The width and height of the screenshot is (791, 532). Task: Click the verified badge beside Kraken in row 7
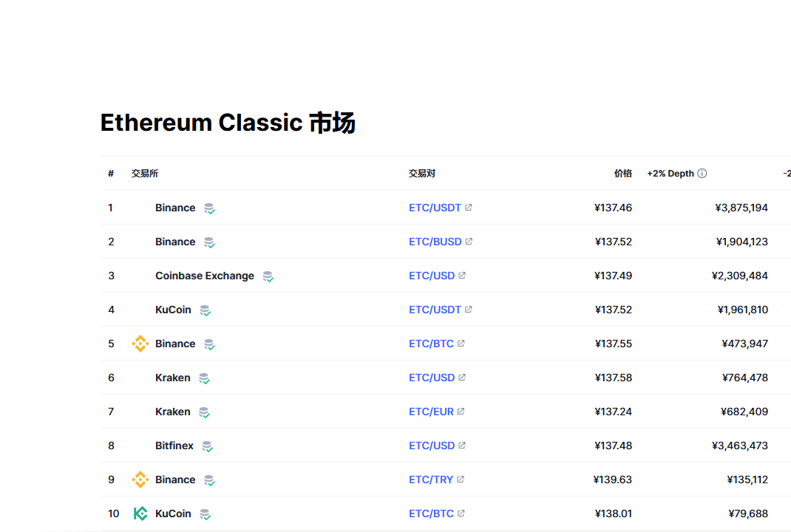tap(204, 412)
